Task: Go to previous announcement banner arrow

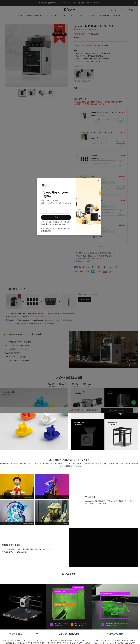Action: tap(3, 3)
